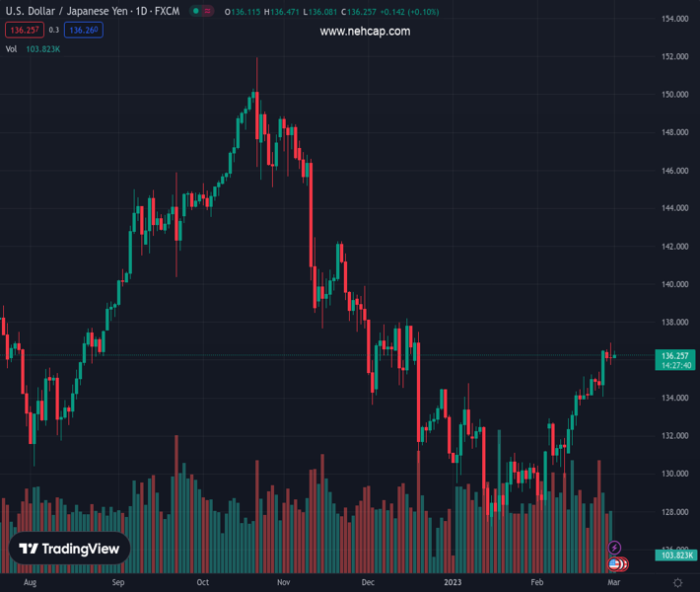This screenshot has height=592, width=700.
Task: Click the 150.000 level on price scale
Action: 674,95
